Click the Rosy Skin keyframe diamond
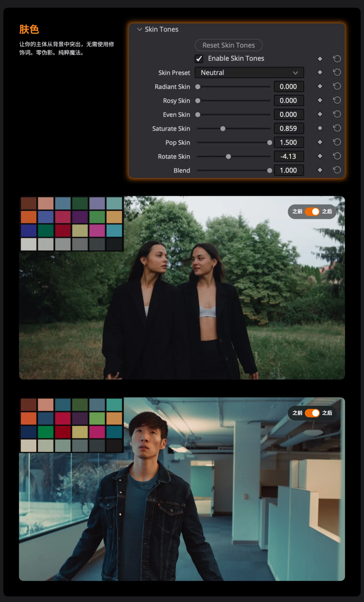This screenshot has width=364, height=602. [320, 100]
